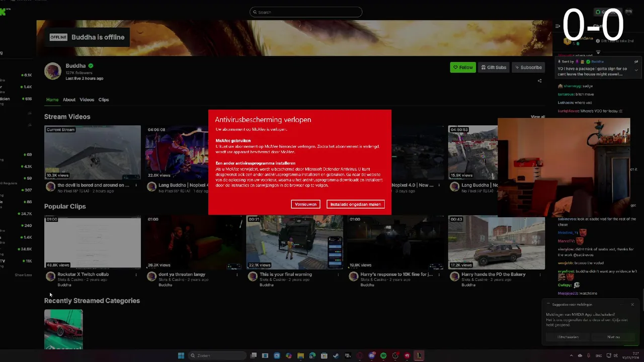Open options menu for Harry hands the PD clip
Screen dimensions: 644x362
[x=540, y=275]
